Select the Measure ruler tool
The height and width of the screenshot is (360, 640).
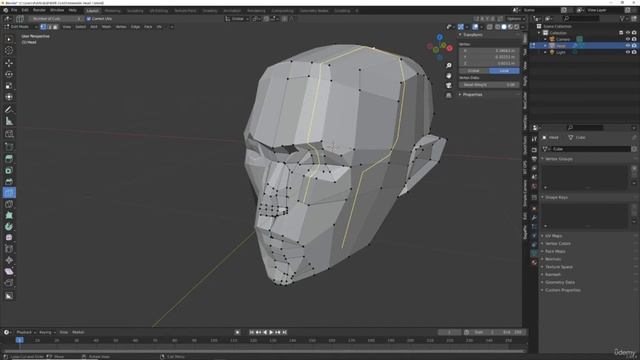[x=9, y=121]
